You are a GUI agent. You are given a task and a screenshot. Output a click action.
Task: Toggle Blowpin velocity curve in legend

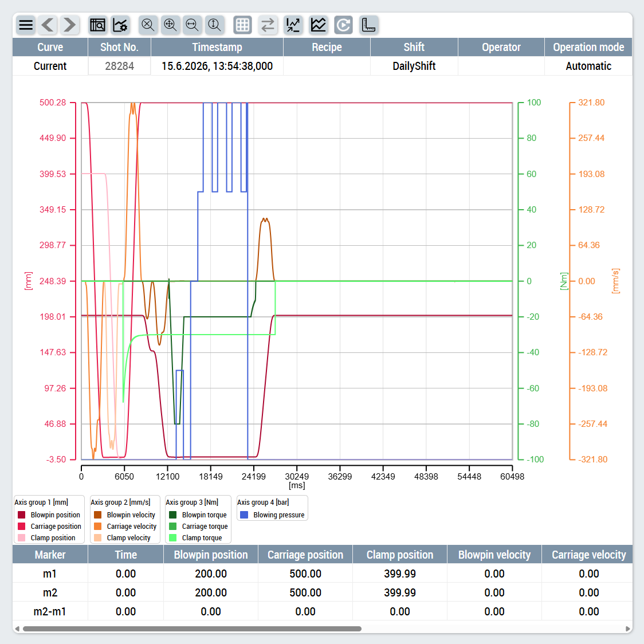pos(125,515)
